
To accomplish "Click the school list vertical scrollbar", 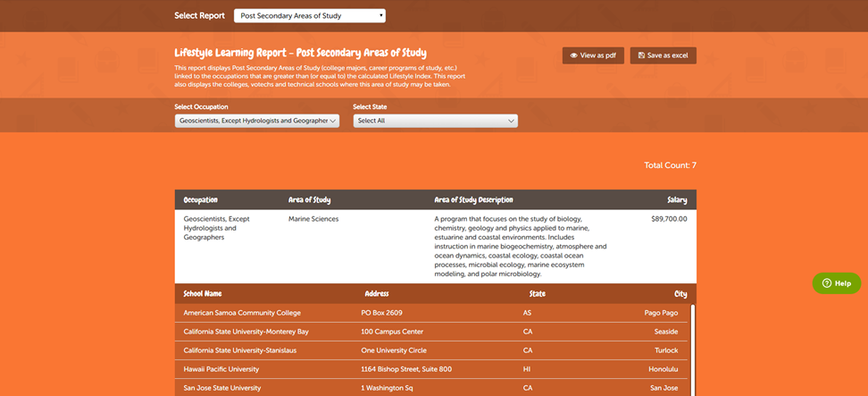I will tap(692, 349).
